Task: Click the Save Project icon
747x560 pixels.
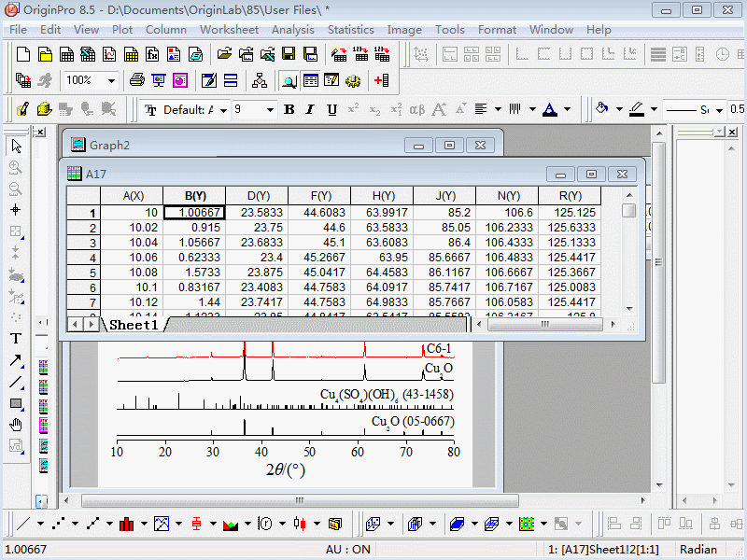Action: tap(289, 54)
